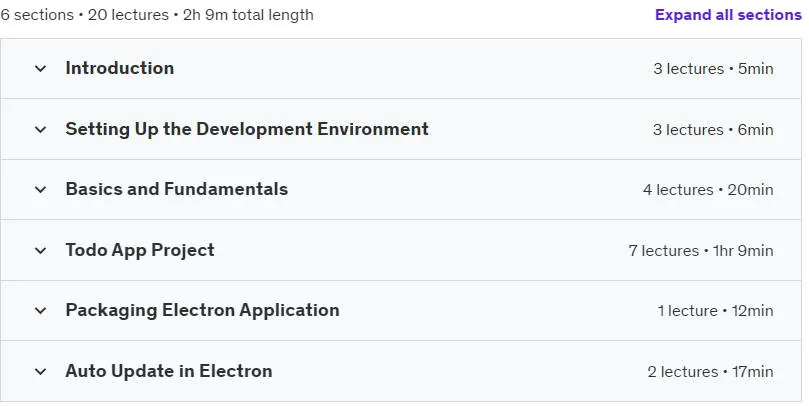Open the Introduction section title
Screen dimensions: 809x406
click(120, 68)
